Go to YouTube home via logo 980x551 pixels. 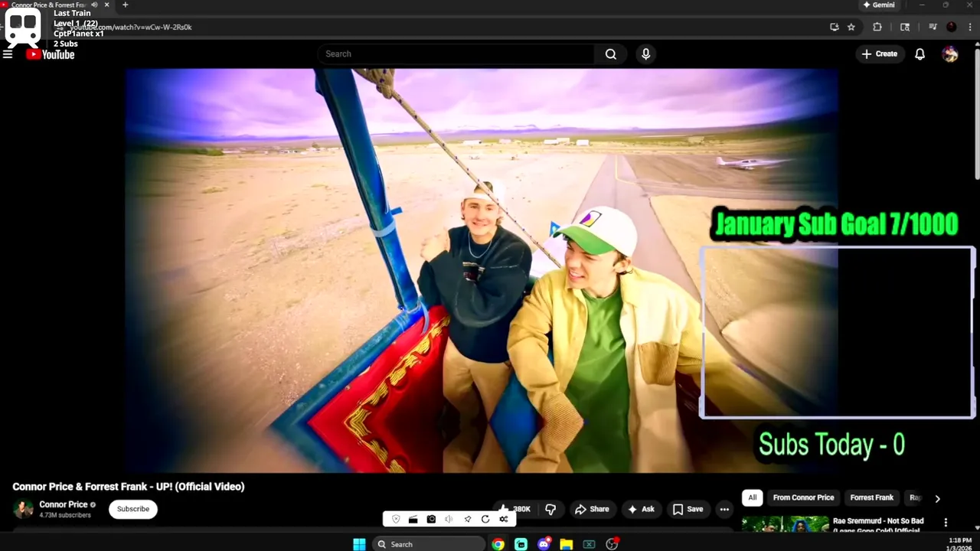[x=51, y=54]
